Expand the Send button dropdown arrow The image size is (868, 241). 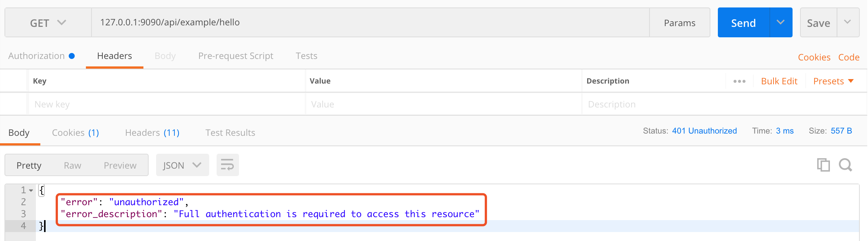click(x=781, y=22)
